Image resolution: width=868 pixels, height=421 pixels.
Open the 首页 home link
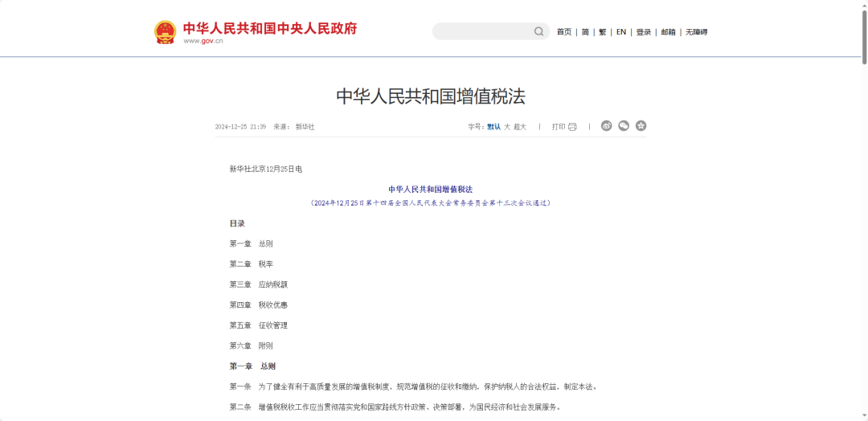click(x=564, y=32)
